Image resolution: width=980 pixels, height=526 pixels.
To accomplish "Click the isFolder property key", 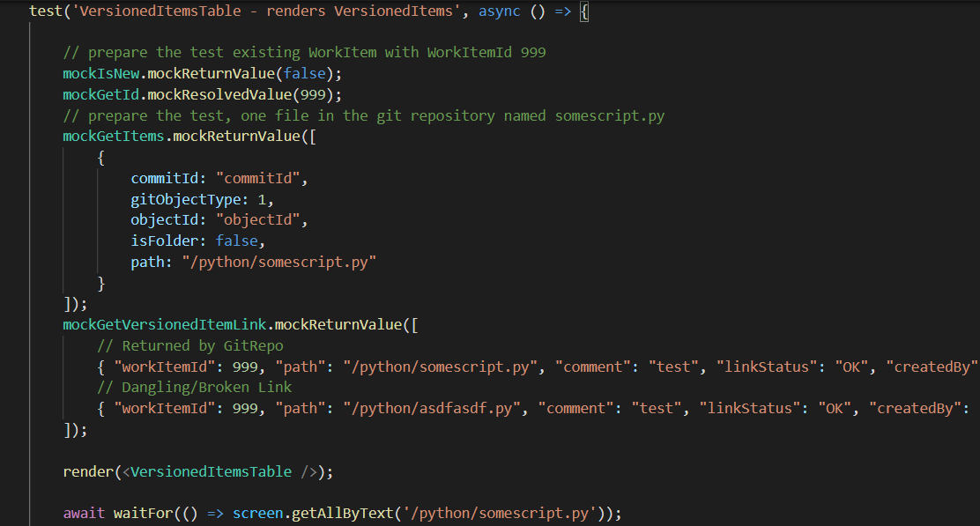I will 164,241.
